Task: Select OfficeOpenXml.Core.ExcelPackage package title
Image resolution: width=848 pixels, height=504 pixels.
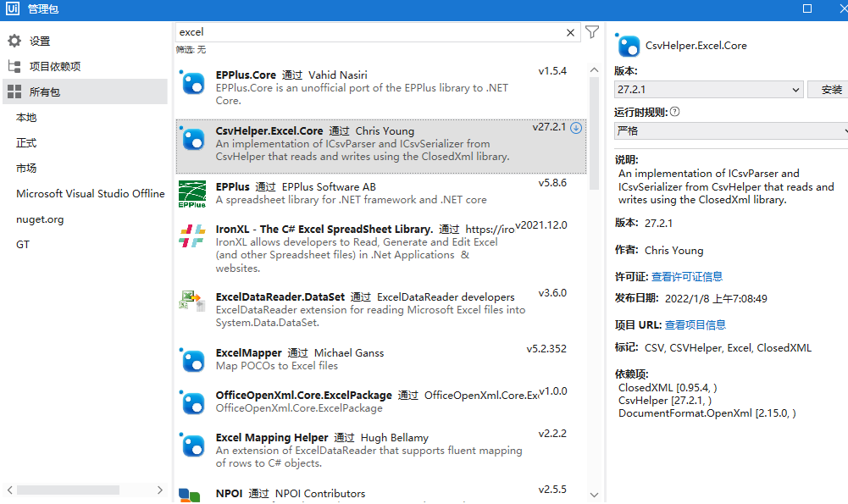Action: pos(303,396)
